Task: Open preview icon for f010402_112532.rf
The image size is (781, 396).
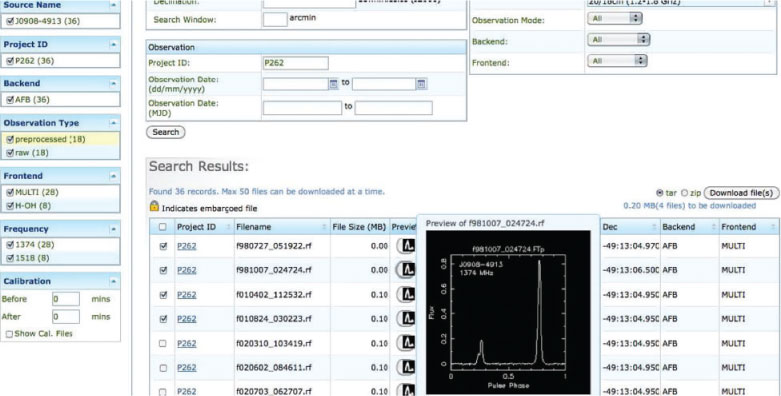Action: [x=408, y=294]
